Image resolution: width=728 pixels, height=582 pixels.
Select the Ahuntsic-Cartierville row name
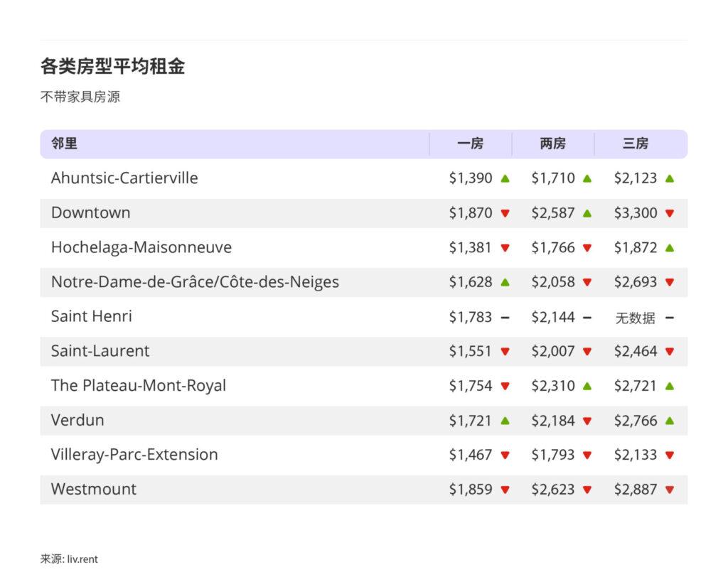pos(124,178)
